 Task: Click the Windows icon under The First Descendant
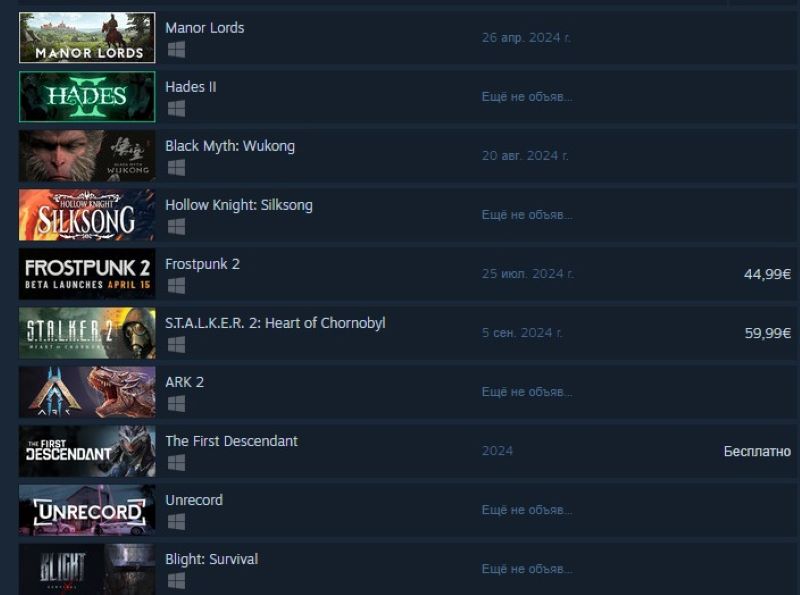coord(176,463)
